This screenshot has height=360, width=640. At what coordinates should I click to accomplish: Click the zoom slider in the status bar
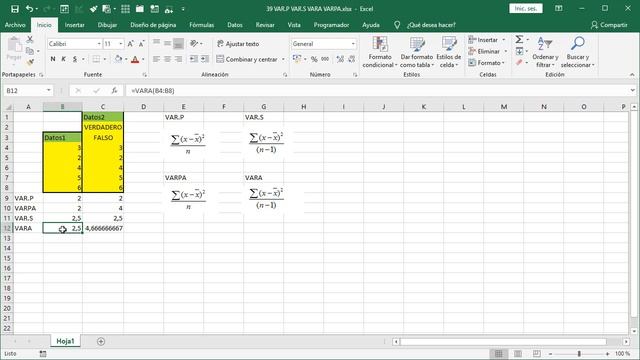(579, 353)
